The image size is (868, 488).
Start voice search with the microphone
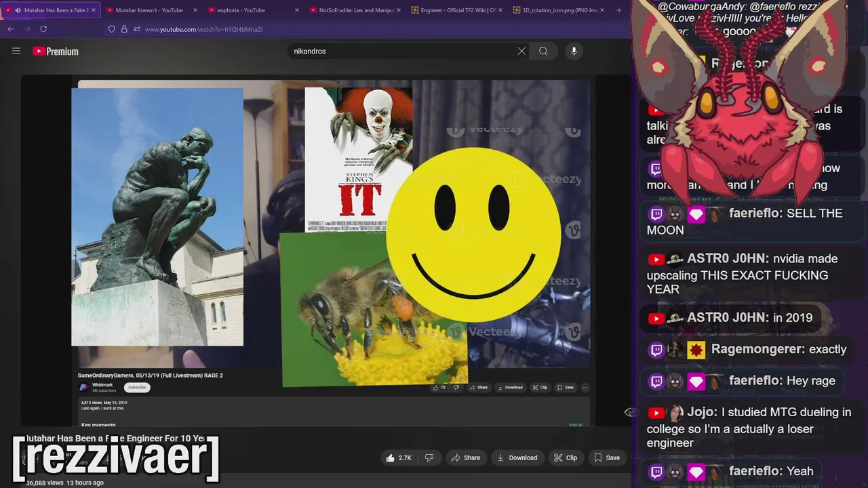coord(574,51)
